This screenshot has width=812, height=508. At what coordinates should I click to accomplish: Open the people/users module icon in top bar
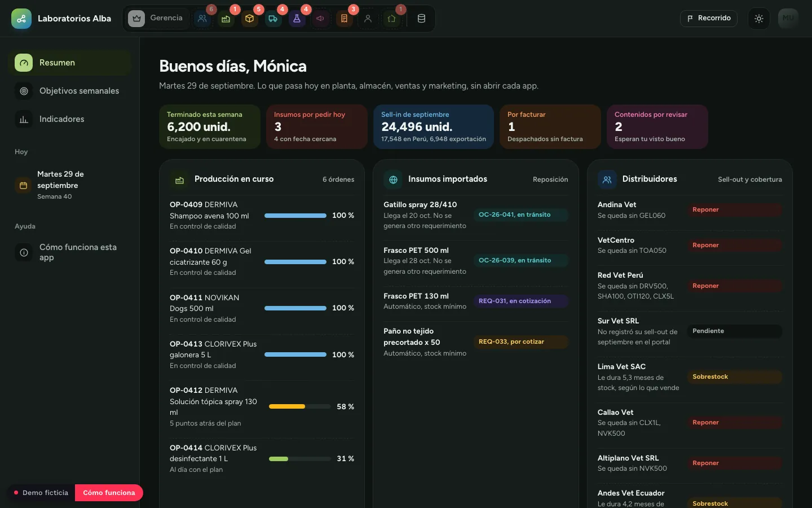click(x=202, y=19)
